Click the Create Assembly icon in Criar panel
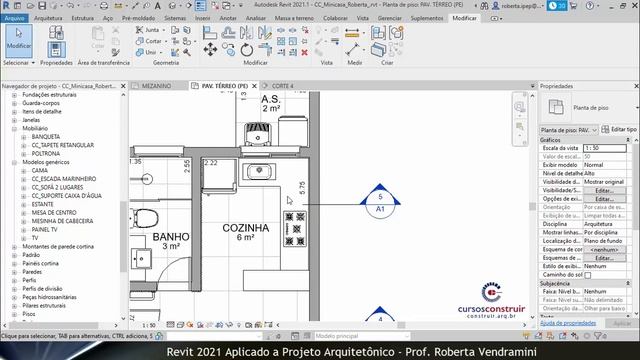Screen dimensions: 640x360 tap(378, 33)
